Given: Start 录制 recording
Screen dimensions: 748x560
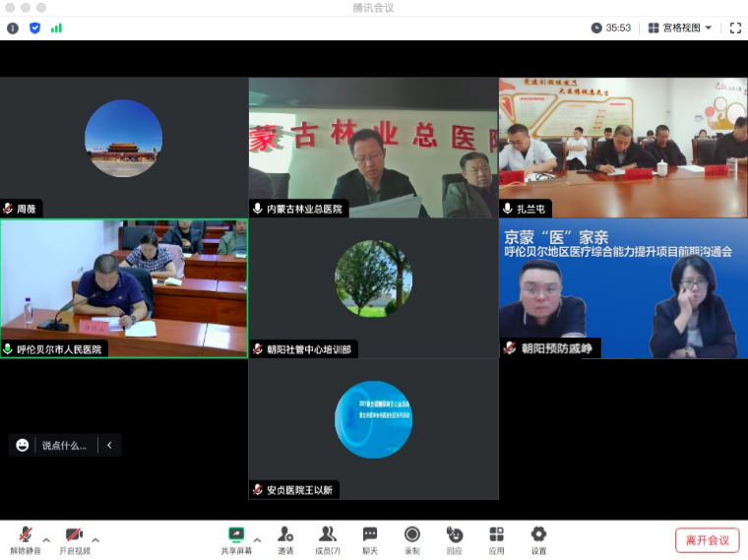Looking at the screenshot, I should pyautogui.click(x=412, y=540).
